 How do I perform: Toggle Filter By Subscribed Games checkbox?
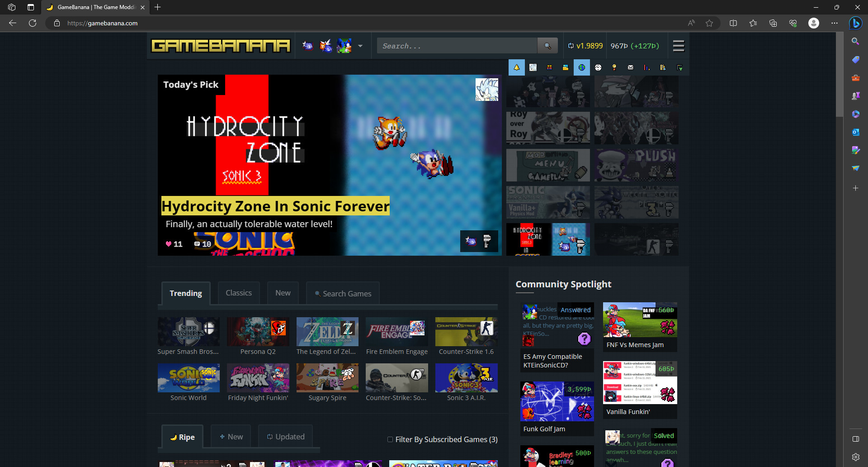390,439
